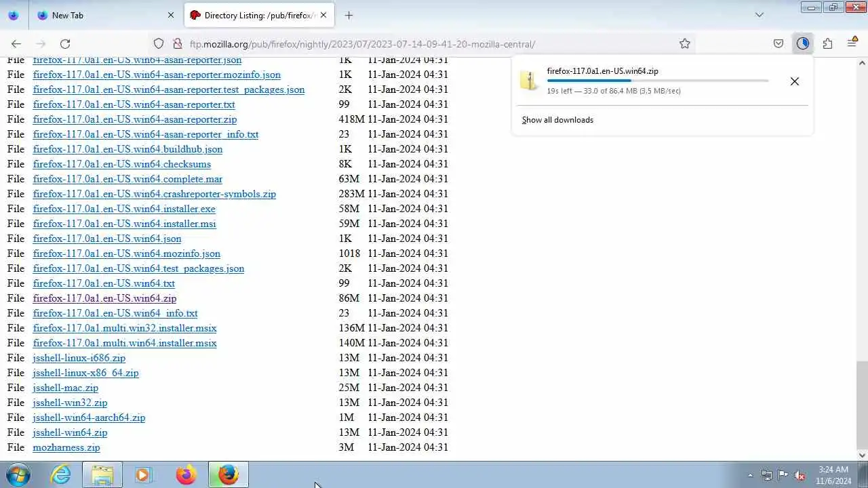This screenshot has height=488, width=868.
Task: Open firefox-117.0a1.en-US.win64.json link
Action: tap(107, 239)
